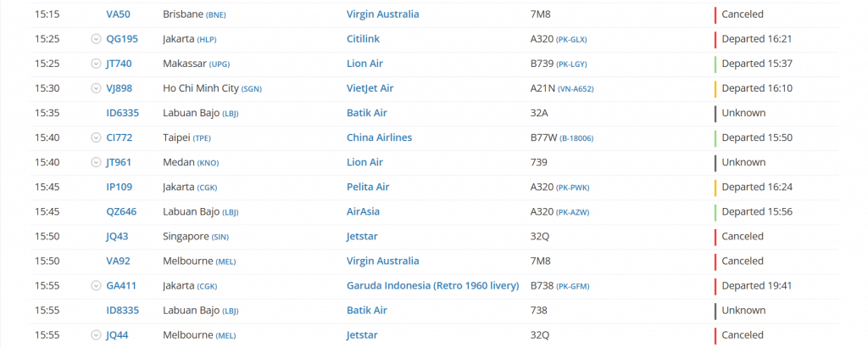Image resolution: width=868 pixels, height=348 pixels.
Task: Expand the JT740 Makassar flight row
Action: (96, 64)
